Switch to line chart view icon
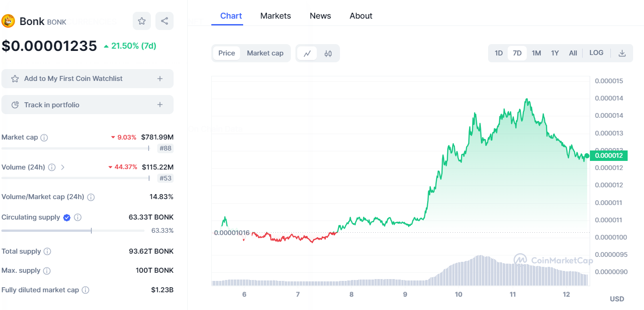The image size is (644, 310). click(307, 53)
